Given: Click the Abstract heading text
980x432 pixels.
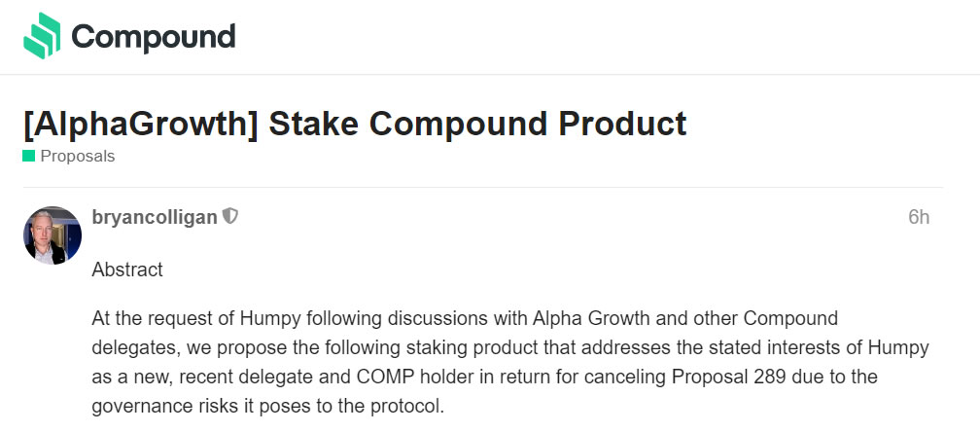Looking at the screenshot, I should [x=127, y=270].
